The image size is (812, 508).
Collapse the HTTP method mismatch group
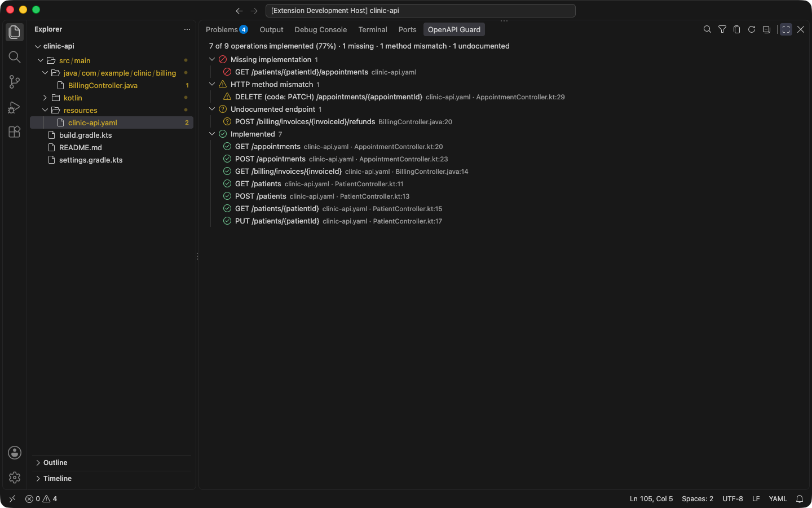212,84
